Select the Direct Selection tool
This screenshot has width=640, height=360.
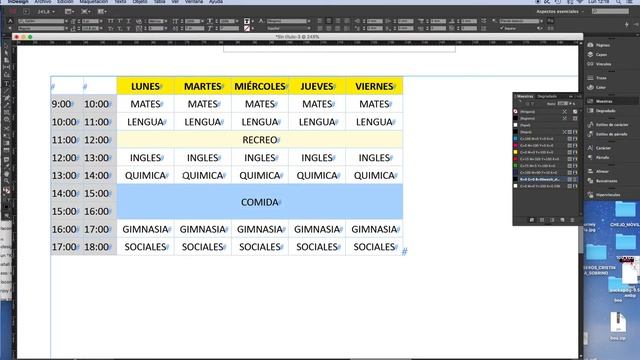(x=7, y=52)
